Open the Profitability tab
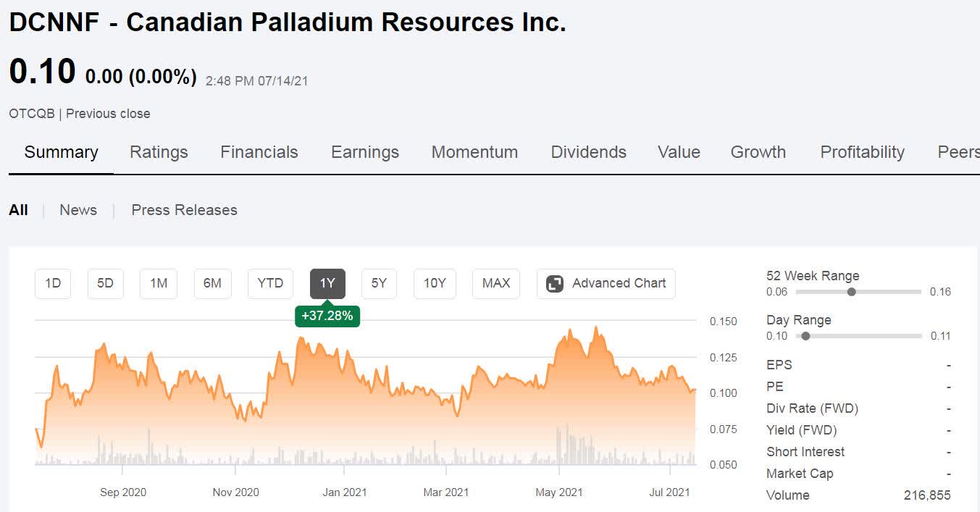This screenshot has height=512, width=980. tap(862, 152)
